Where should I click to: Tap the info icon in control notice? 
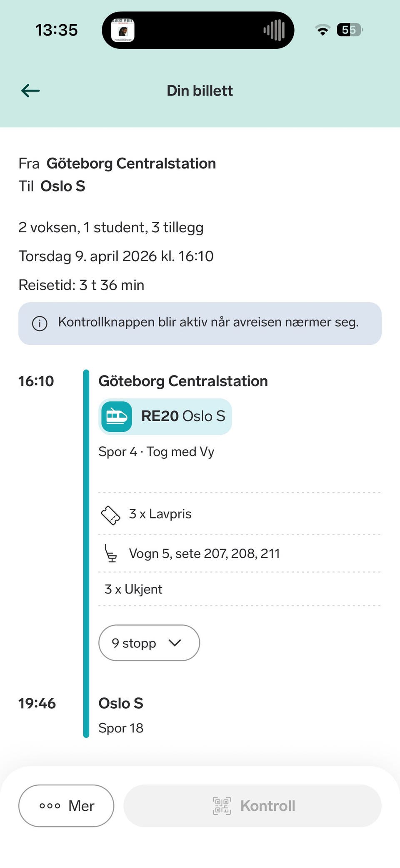point(40,323)
